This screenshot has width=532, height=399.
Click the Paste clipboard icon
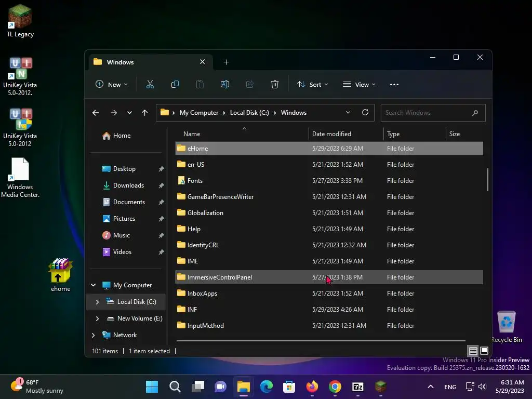[x=200, y=85]
